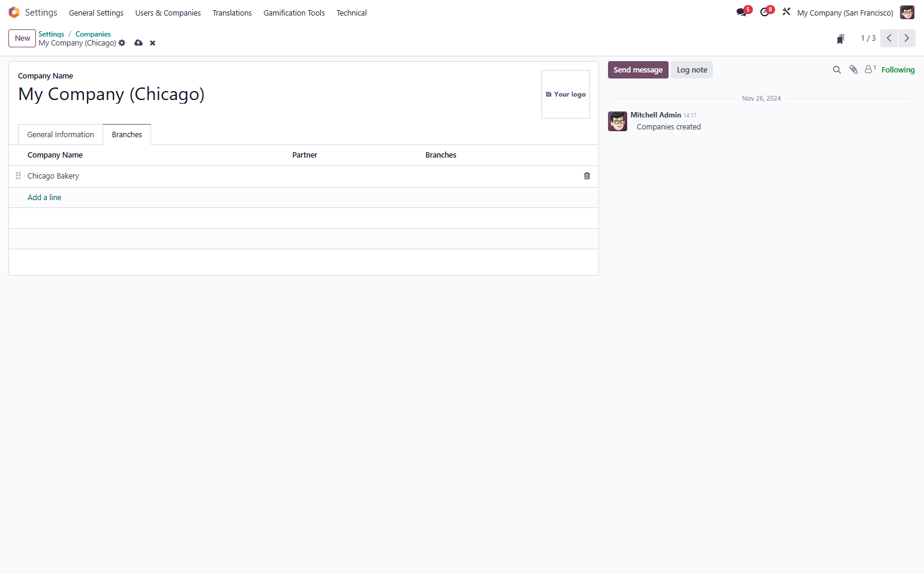
Task: Go to next record arrow
Action: pyautogui.click(x=907, y=38)
